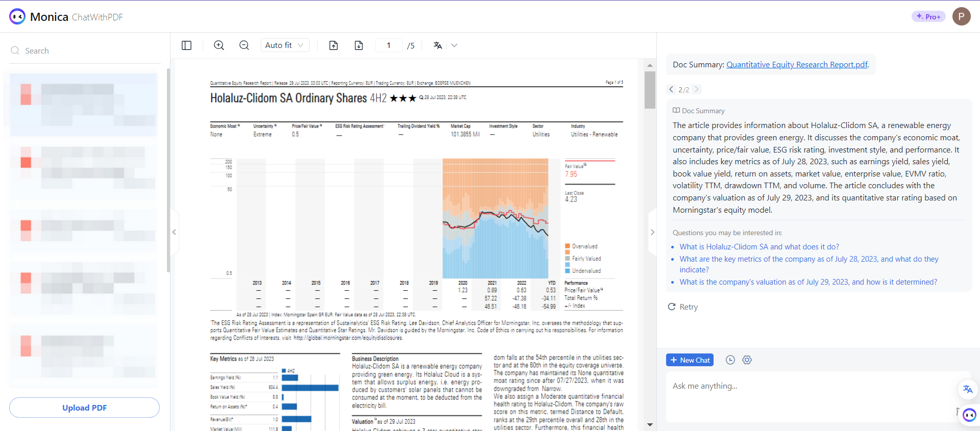Click the search magnifier icon
Screen dimensions: 980x431
click(15, 50)
